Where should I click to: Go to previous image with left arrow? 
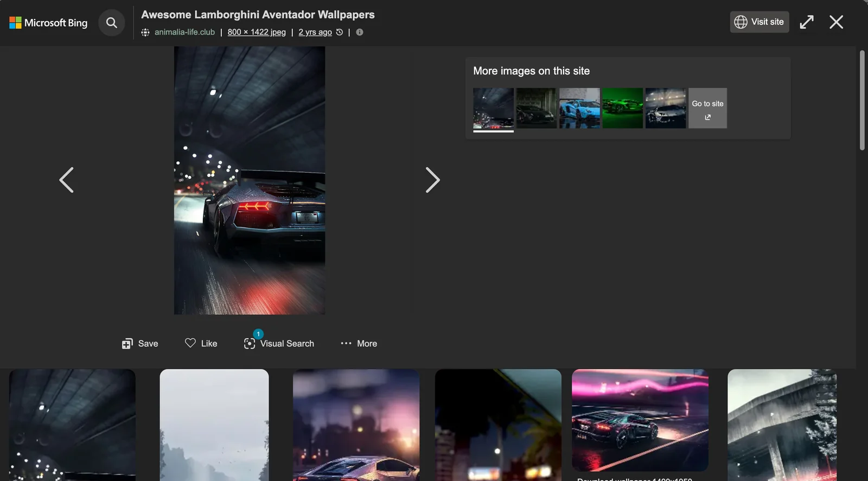pyautogui.click(x=66, y=180)
